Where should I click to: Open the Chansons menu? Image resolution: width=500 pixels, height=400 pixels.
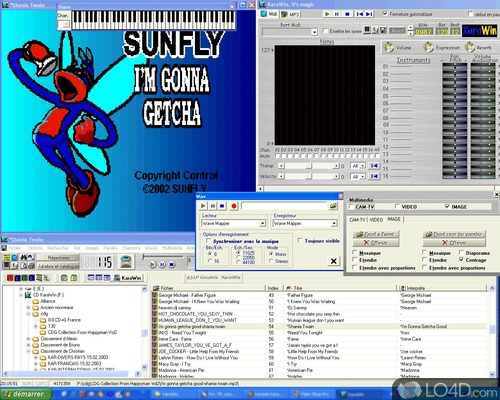pyautogui.click(x=131, y=248)
